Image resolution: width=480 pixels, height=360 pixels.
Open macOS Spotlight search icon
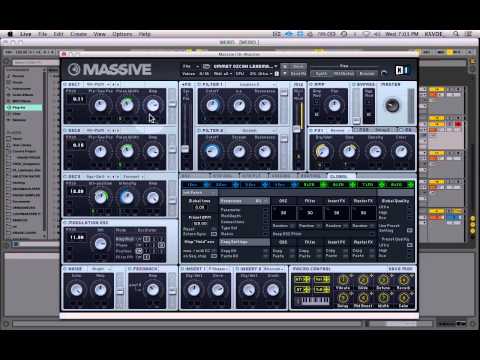(x=456, y=34)
